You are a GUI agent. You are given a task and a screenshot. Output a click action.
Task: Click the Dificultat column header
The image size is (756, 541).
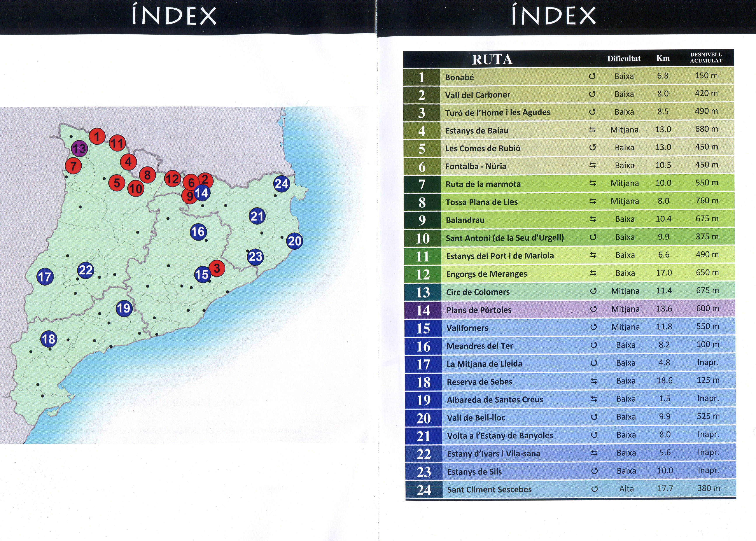[x=623, y=59]
